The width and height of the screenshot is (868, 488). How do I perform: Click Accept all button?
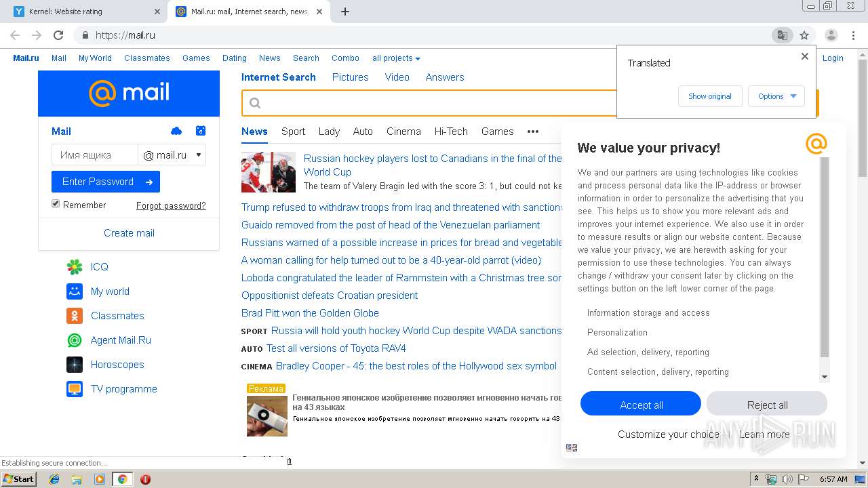(641, 405)
